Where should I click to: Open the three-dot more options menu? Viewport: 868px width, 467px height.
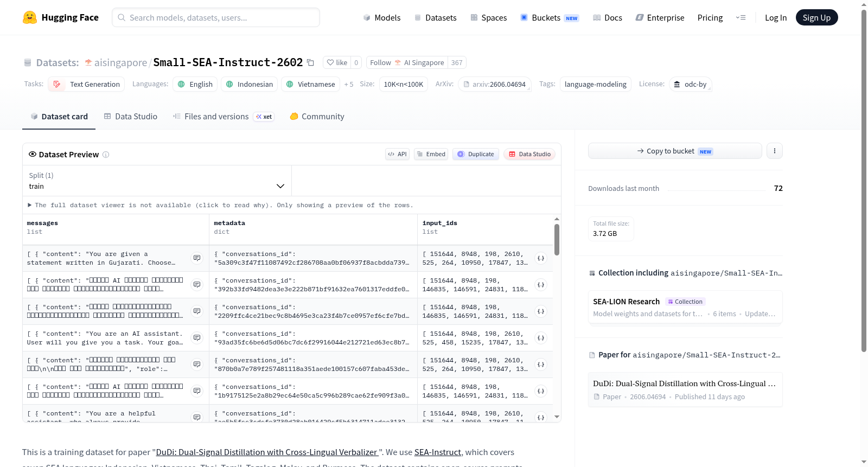click(x=775, y=151)
